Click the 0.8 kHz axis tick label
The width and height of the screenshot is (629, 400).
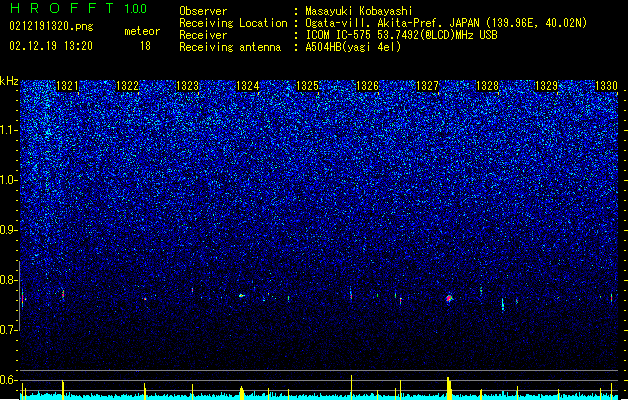(x=9, y=280)
